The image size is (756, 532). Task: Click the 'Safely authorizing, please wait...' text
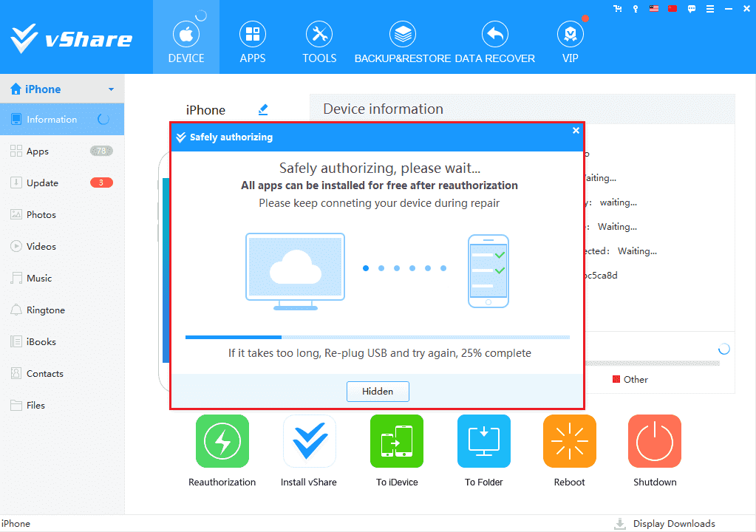379,168
